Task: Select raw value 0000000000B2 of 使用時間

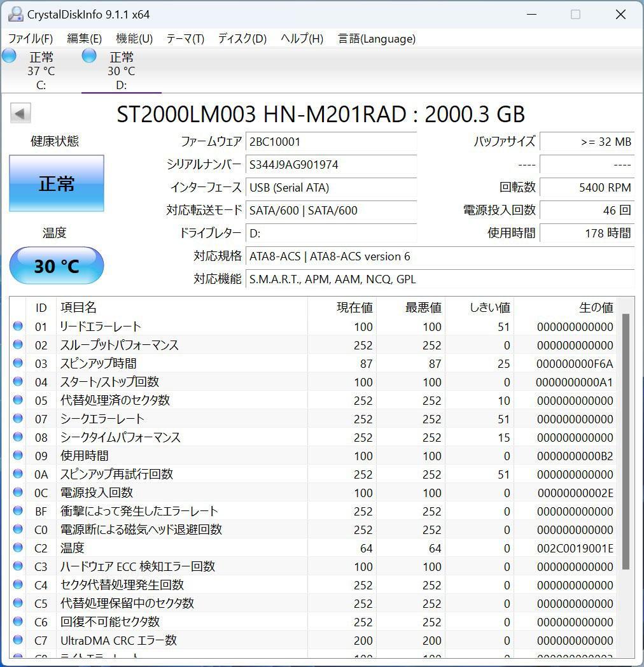Action: click(575, 456)
